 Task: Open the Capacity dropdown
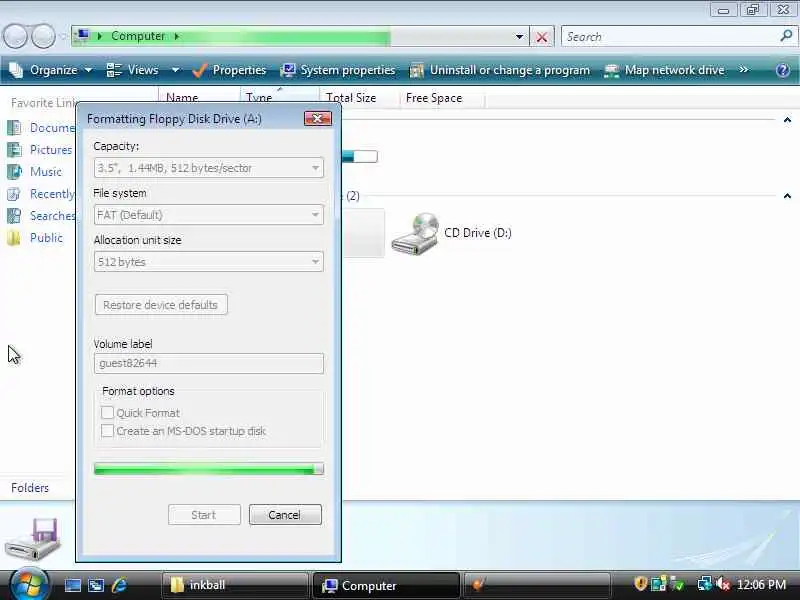(x=315, y=168)
